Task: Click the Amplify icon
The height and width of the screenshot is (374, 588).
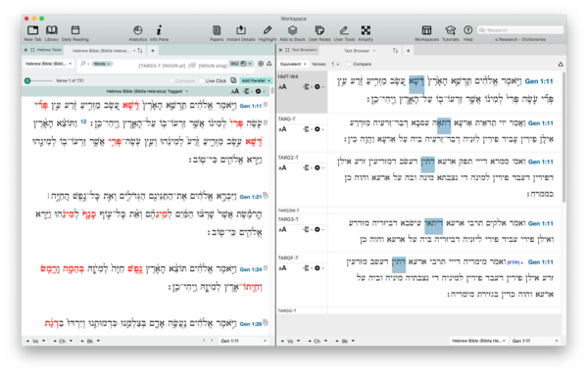Action: coord(366,30)
